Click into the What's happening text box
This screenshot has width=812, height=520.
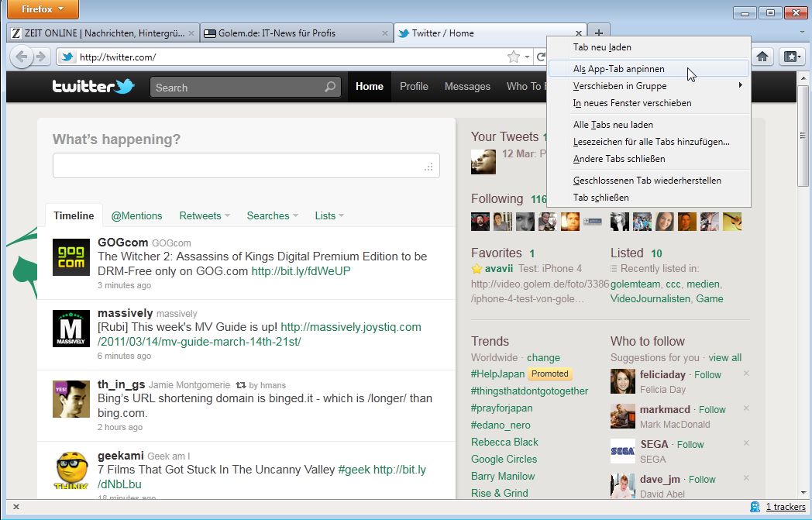point(245,166)
